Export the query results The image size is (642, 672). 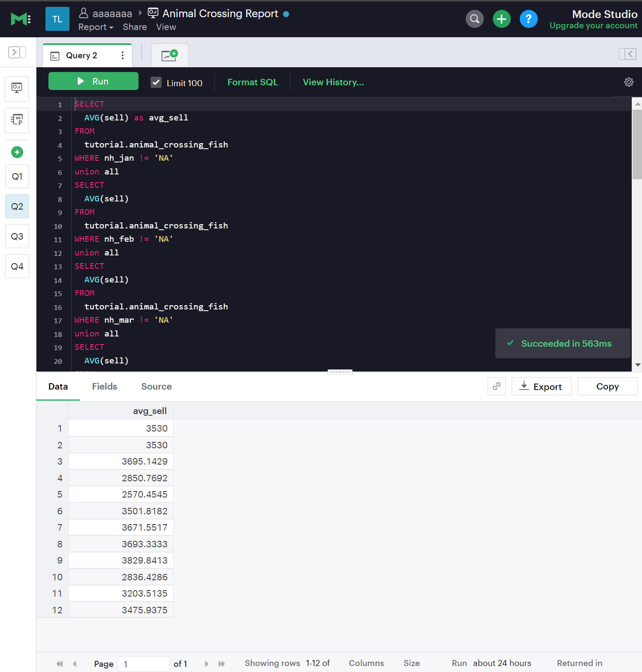click(541, 386)
